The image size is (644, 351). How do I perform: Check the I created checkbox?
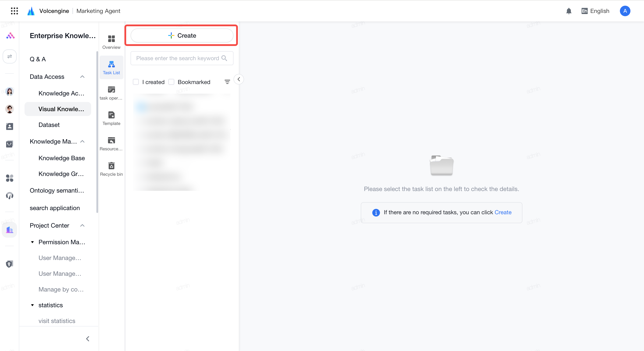pyautogui.click(x=136, y=82)
